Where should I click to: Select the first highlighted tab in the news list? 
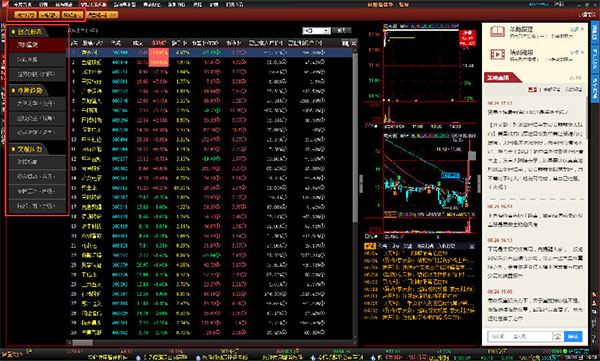click(x=370, y=246)
